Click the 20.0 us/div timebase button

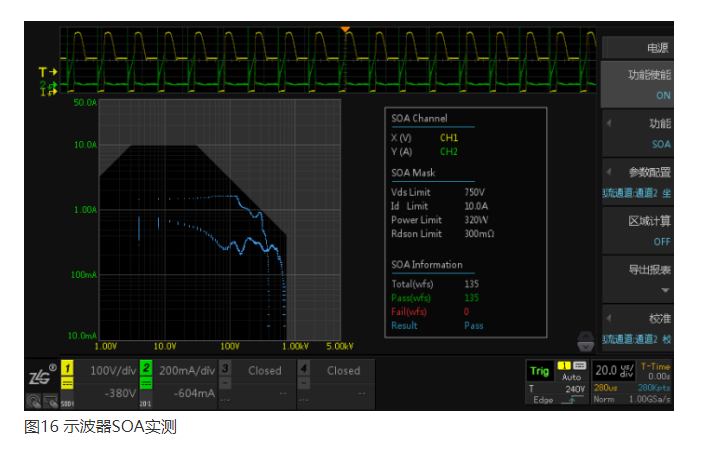[x=613, y=371]
